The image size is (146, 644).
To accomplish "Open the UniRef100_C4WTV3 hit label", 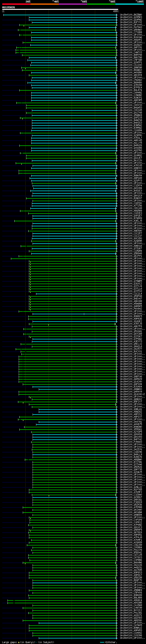I will 131,53.
